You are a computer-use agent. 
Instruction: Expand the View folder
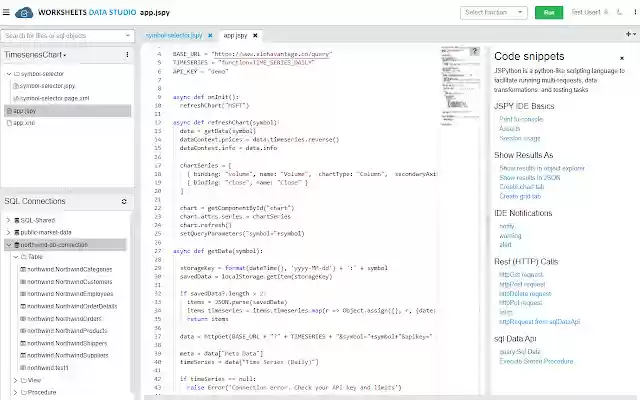[16, 380]
